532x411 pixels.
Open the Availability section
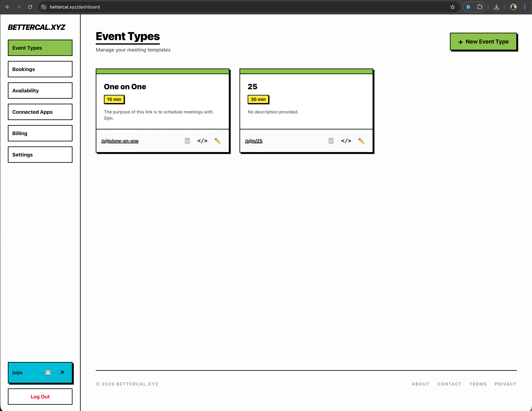(x=40, y=90)
